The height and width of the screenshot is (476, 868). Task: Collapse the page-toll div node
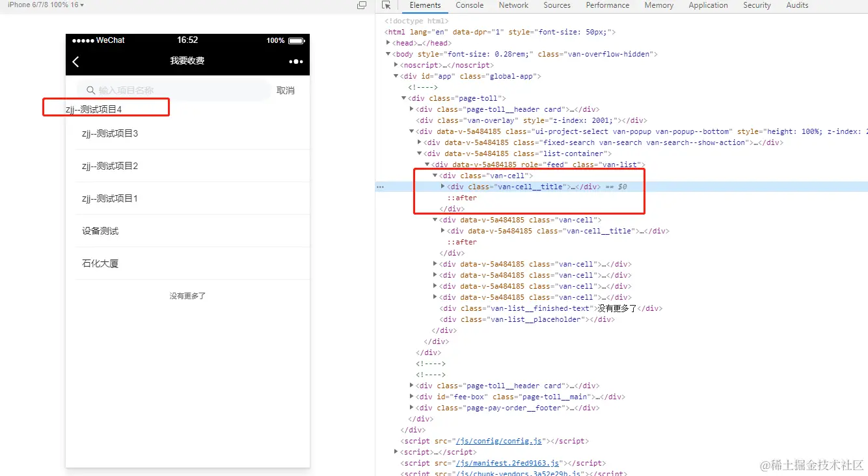coord(404,98)
